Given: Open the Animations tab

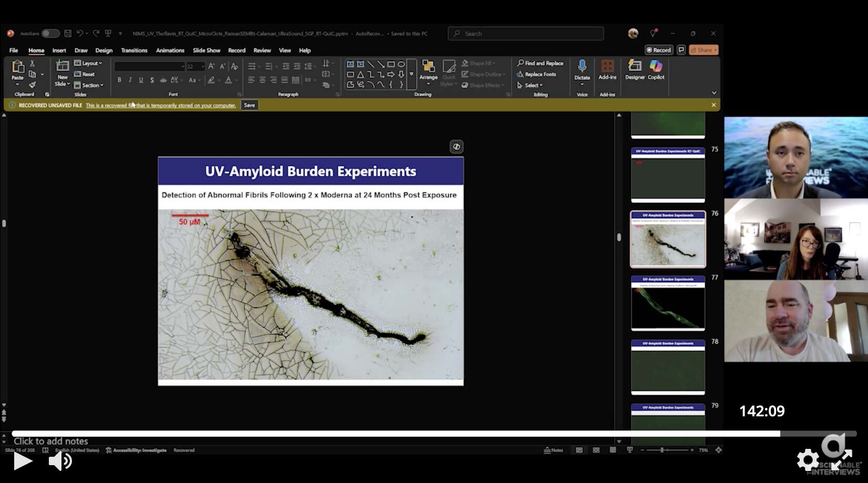Looking at the screenshot, I should click(170, 50).
